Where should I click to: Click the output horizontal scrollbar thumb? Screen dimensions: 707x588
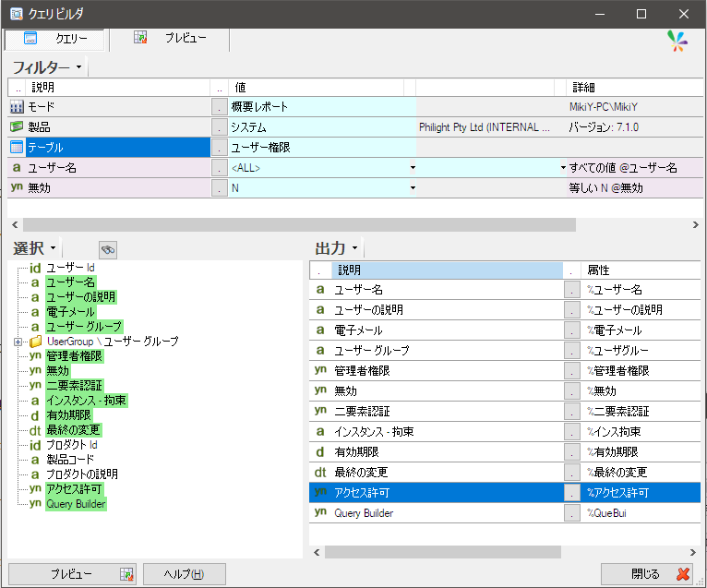pyautogui.click(x=443, y=552)
